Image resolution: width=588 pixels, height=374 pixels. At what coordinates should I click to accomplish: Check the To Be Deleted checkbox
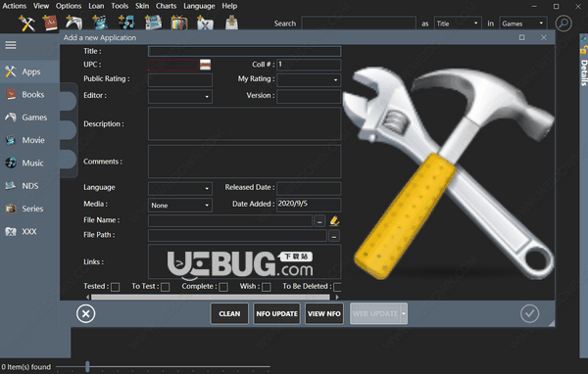pos(337,287)
